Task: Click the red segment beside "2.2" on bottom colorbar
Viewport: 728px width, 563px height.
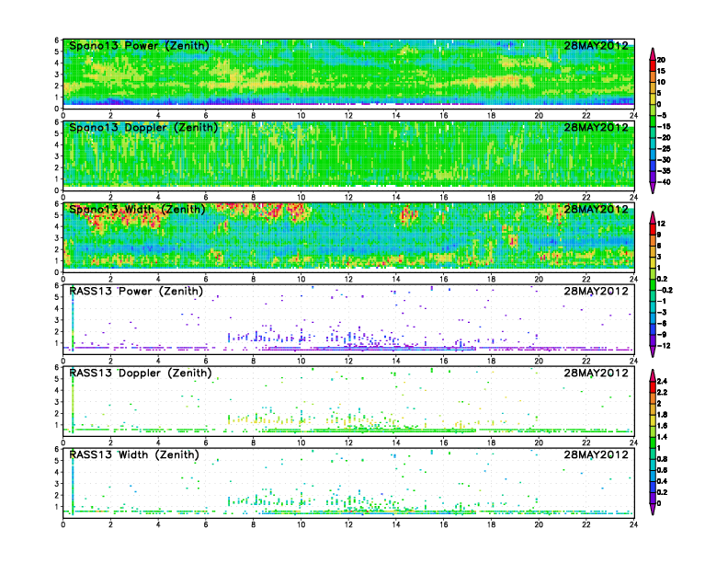Action: click(x=653, y=386)
